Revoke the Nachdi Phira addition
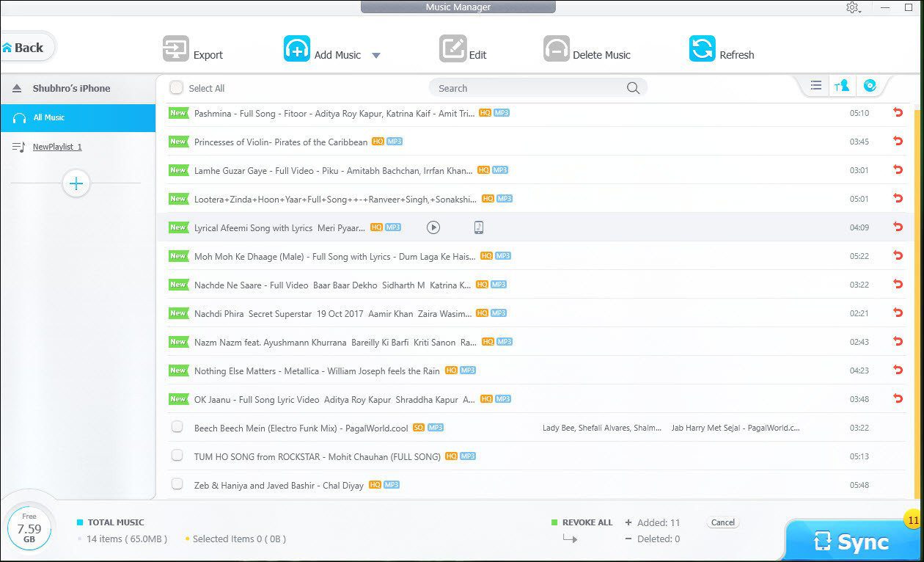 click(x=898, y=313)
